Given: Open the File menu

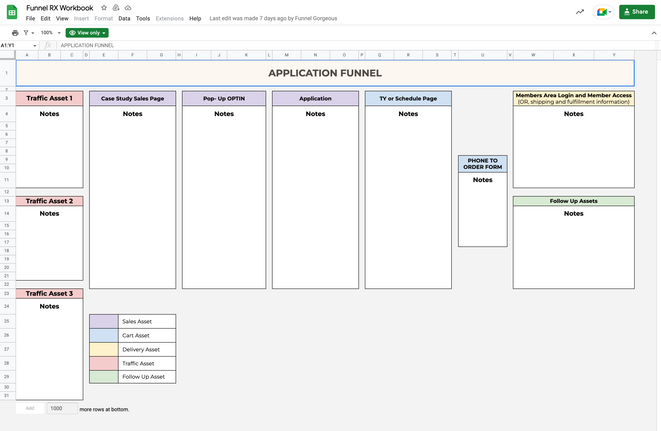Looking at the screenshot, I should point(30,19).
